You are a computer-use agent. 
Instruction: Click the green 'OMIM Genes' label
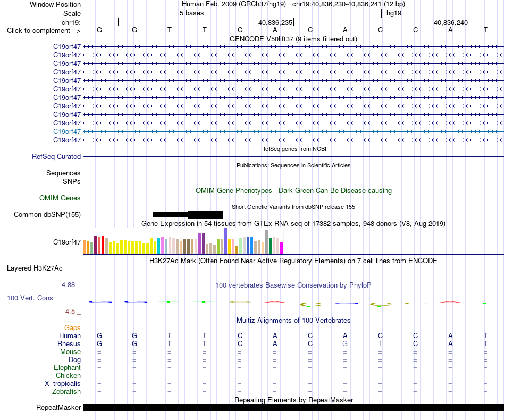[x=60, y=198]
